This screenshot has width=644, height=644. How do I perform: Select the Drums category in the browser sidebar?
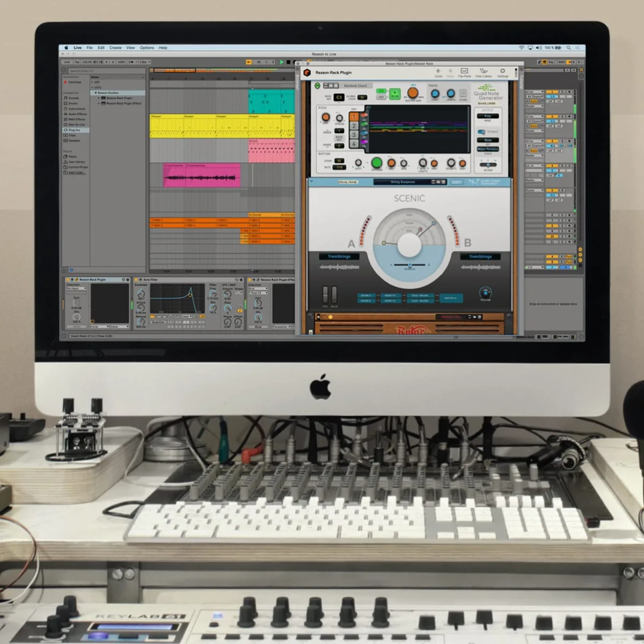tap(76, 104)
